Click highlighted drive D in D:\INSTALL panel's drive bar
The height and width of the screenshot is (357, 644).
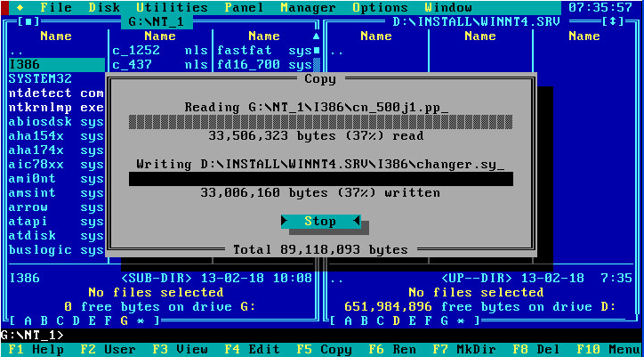397,320
